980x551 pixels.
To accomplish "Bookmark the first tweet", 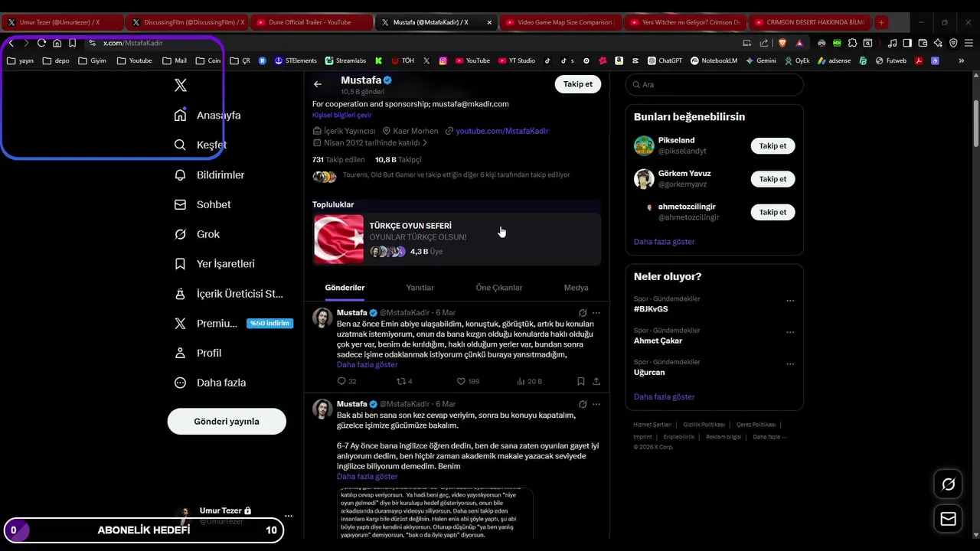I will [581, 381].
